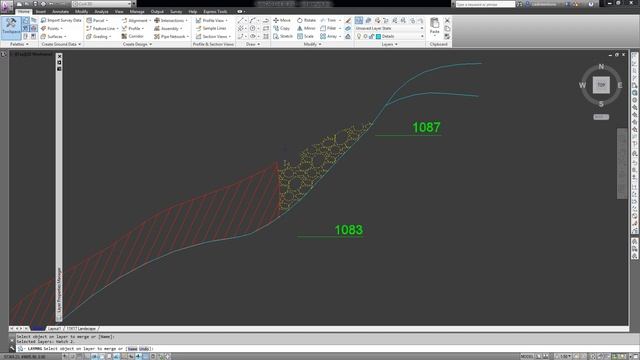
Task: Click the Cut icon in Clipboard panel
Action: 447,20
